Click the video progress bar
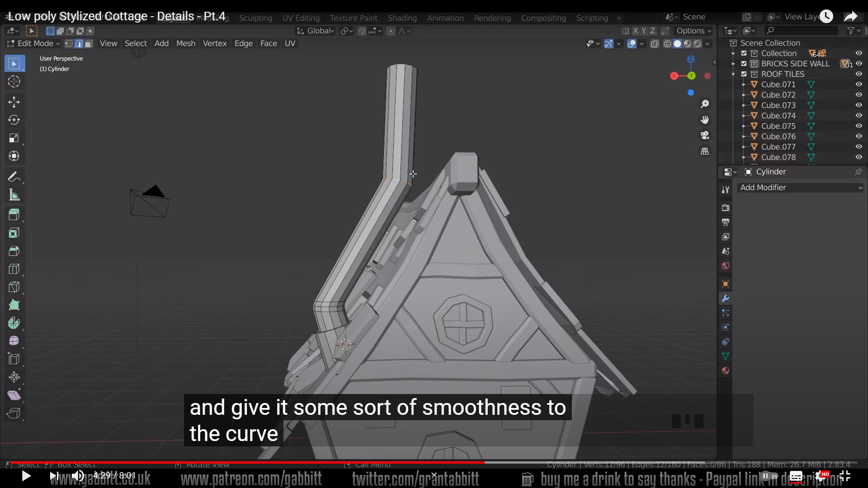 [434, 462]
